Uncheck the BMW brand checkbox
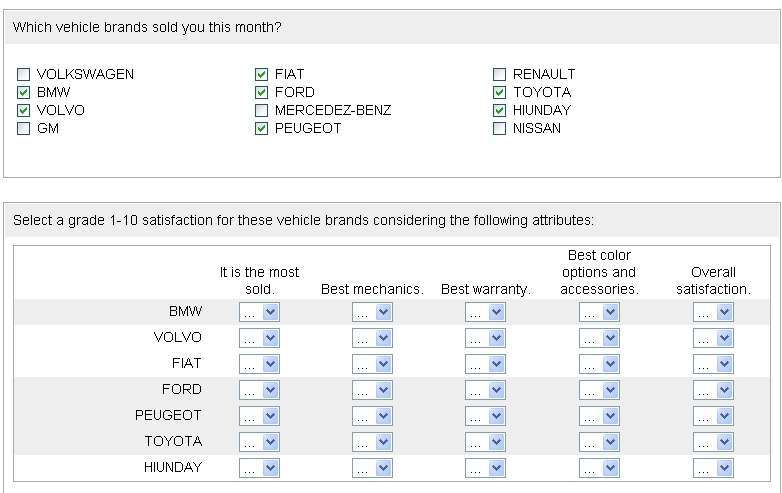The height and width of the screenshot is (493, 782). pyautogui.click(x=23, y=92)
